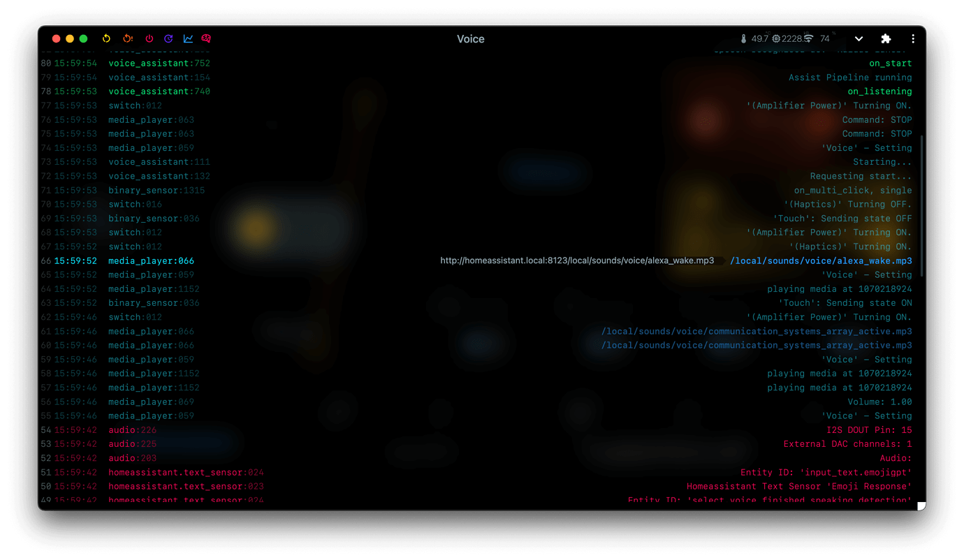Open the three-dot overflow menu
The height and width of the screenshot is (560, 964).
pos(913,39)
